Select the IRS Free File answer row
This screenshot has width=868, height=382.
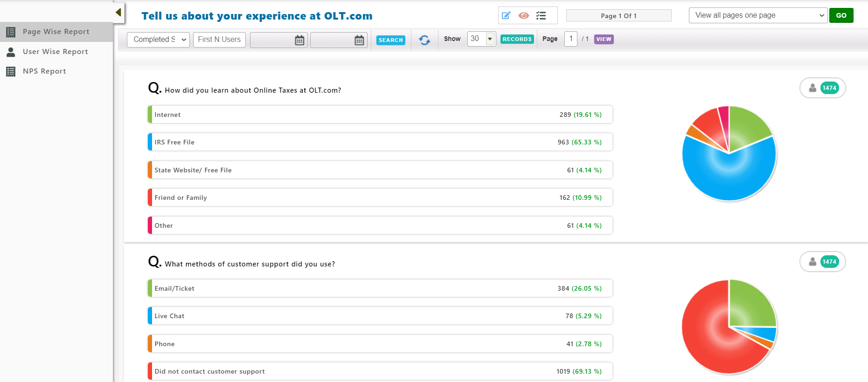pyautogui.click(x=380, y=142)
